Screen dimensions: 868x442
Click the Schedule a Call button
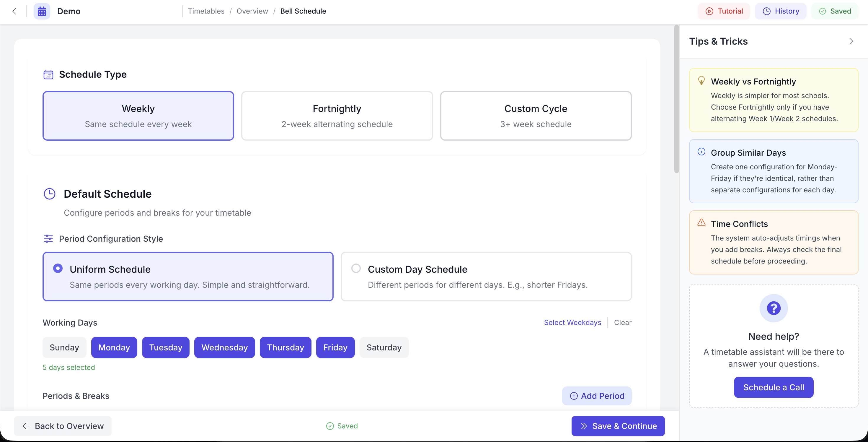coord(773,387)
